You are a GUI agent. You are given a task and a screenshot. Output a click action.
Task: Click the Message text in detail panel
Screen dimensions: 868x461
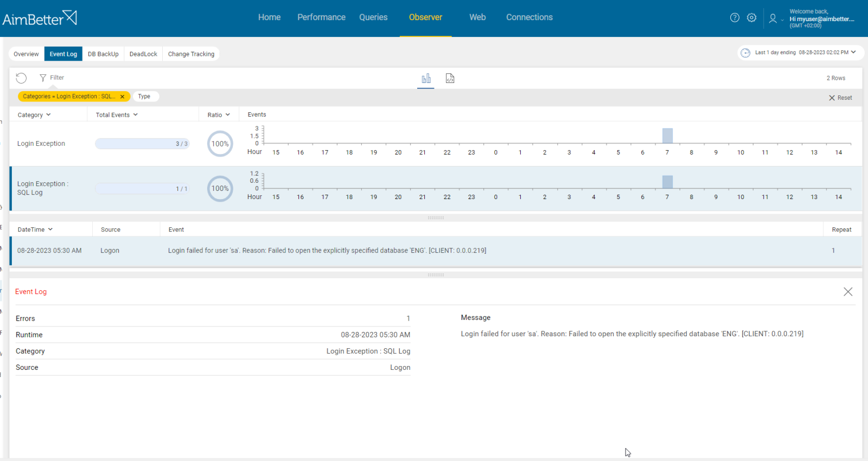point(632,334)
